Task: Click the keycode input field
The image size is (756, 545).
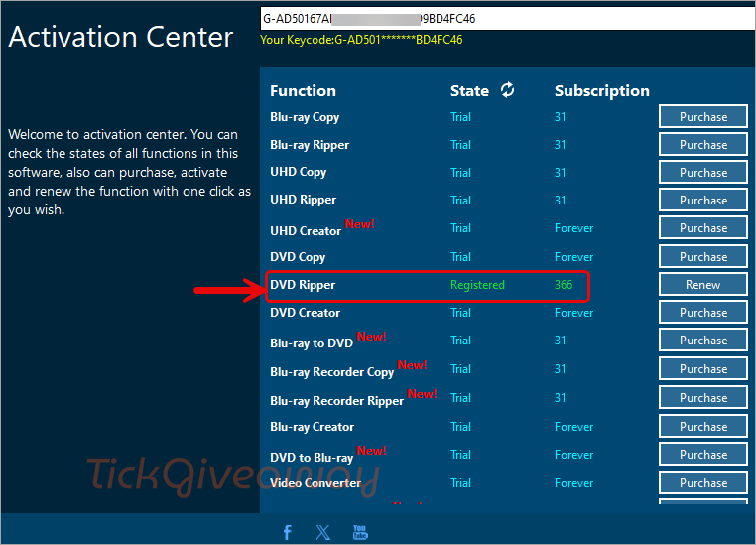Action: [508, 18]
